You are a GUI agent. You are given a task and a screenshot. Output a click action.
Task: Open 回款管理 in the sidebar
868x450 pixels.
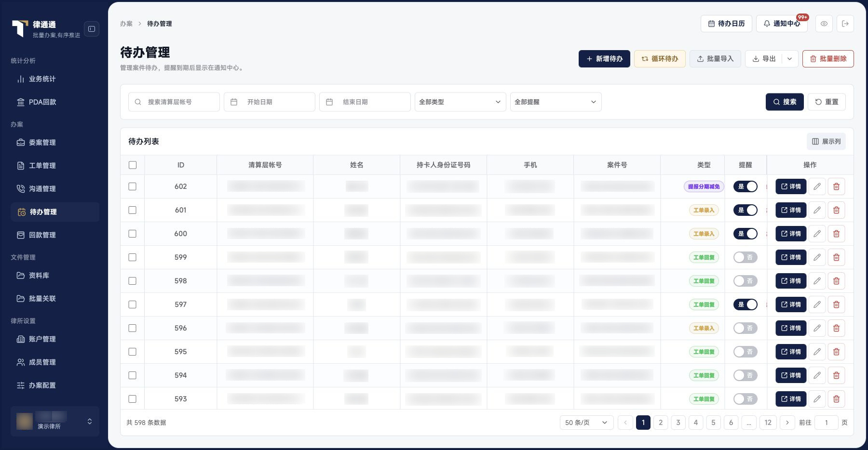click(55, 235)
